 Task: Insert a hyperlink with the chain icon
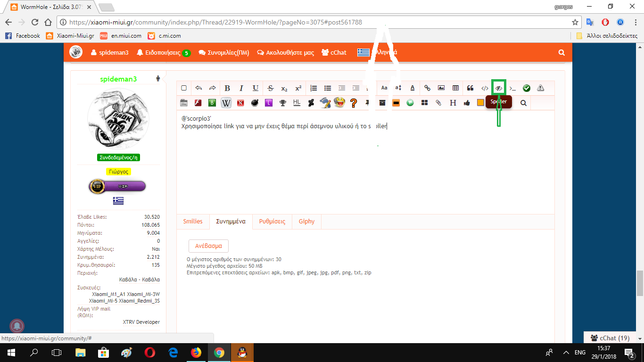427,88
